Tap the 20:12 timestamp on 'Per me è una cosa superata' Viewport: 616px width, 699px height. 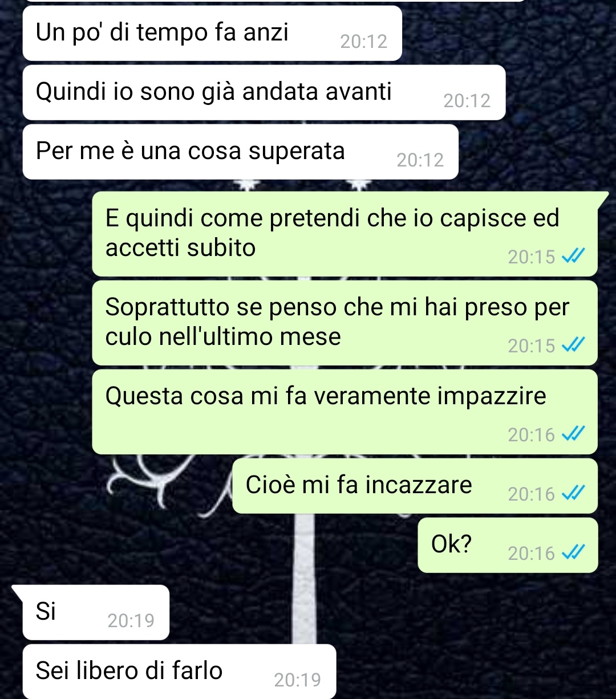pyautogui.click(x=420, y=160)
